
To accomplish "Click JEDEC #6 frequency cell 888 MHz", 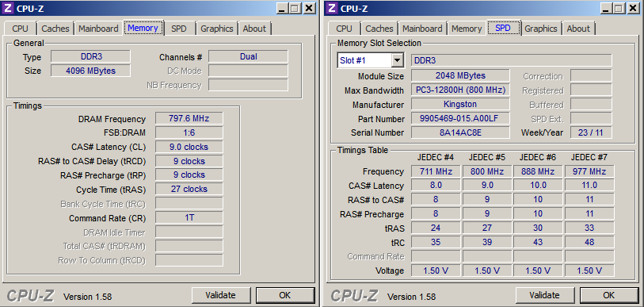I will (538, 171).
